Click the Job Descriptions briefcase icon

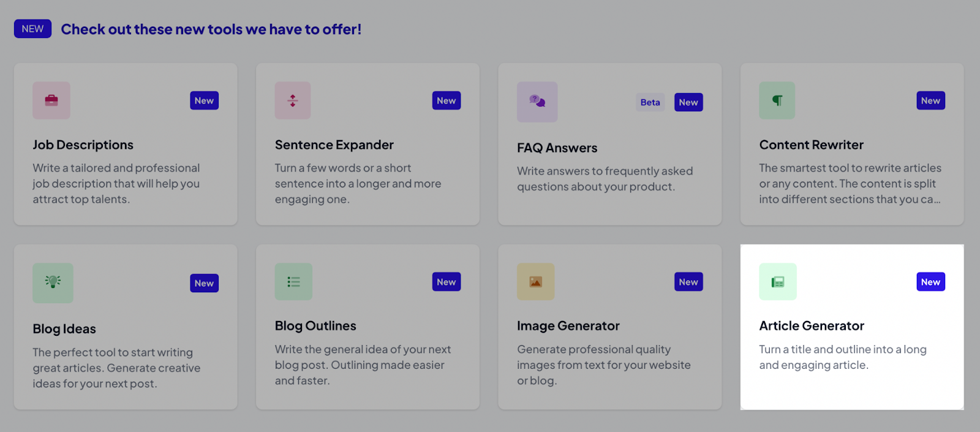[51, 100]
